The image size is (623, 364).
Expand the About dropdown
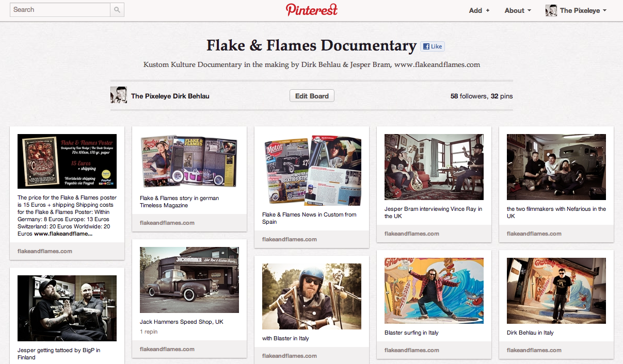[x=518, y=10]
